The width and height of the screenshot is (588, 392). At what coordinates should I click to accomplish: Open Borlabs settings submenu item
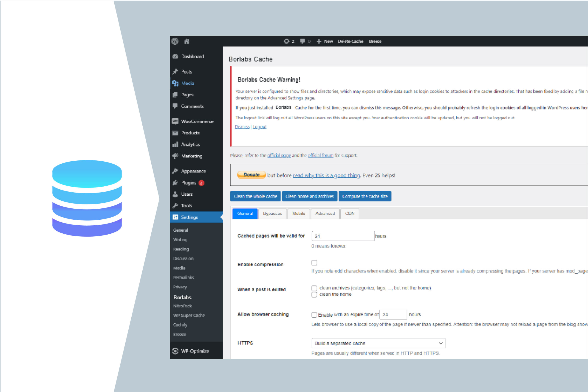tap(182, 297)
